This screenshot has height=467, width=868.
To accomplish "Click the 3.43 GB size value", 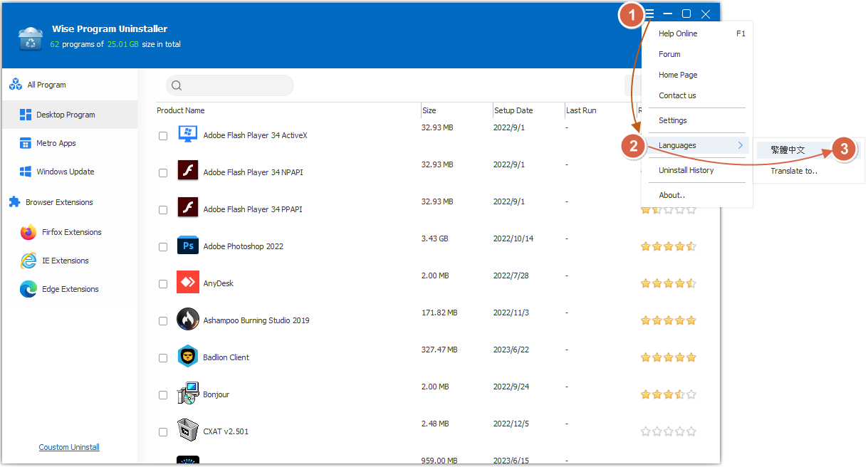I will coord(434,238).
